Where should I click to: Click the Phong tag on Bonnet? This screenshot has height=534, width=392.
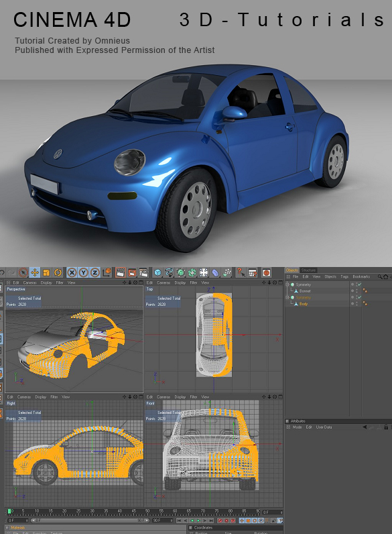click(365, 291)
